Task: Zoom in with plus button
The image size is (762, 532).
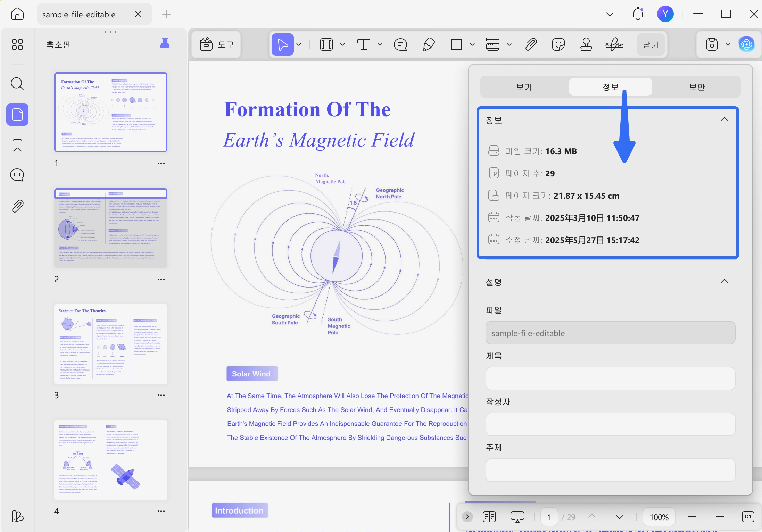Action: tap(720, 517)
